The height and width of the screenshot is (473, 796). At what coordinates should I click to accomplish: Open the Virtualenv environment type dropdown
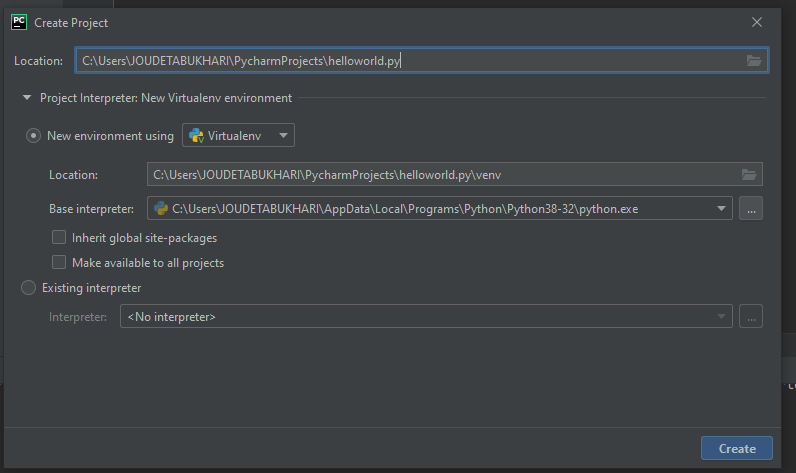pos(239,136)
